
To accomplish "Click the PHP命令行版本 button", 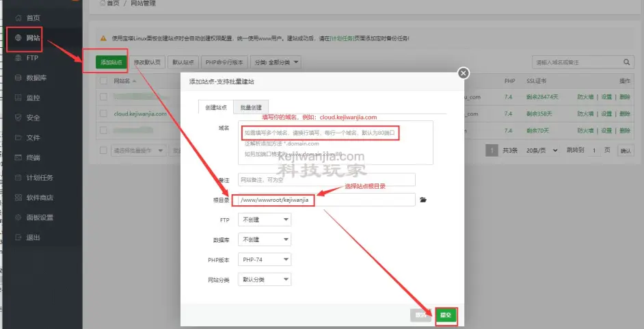I will click(x=224, y=62).
